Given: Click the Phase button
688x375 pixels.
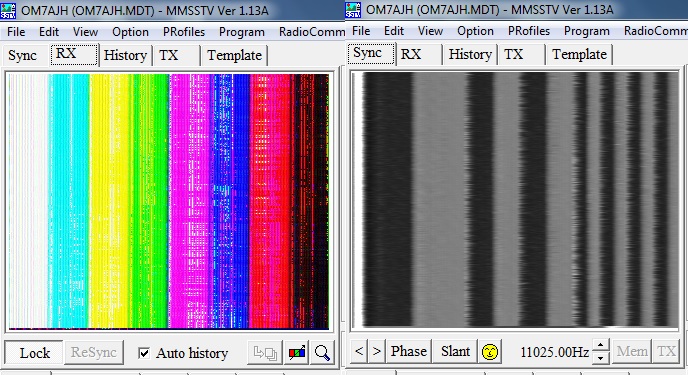Looking at the screenshot, I should tap(408, 351).
